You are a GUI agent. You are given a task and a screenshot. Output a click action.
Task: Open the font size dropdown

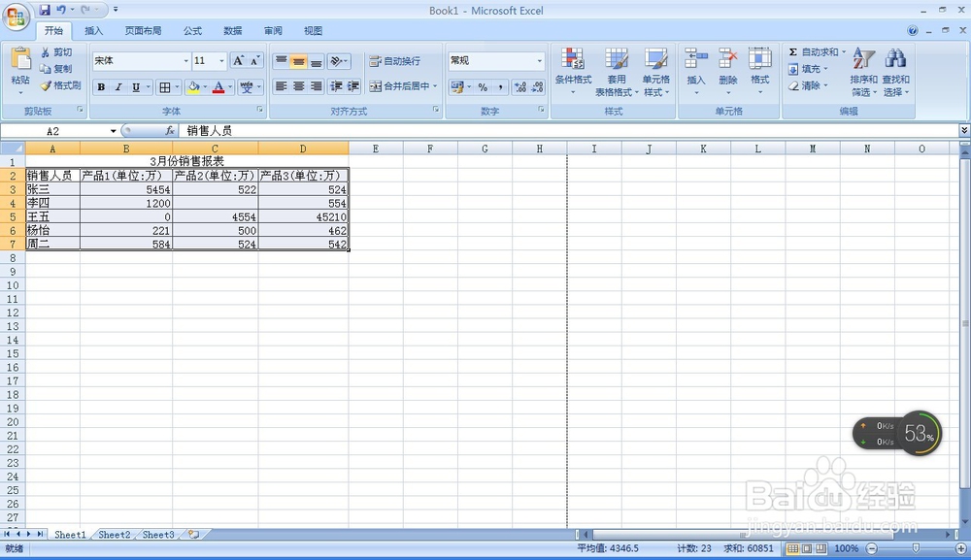[x=221, y=60]
